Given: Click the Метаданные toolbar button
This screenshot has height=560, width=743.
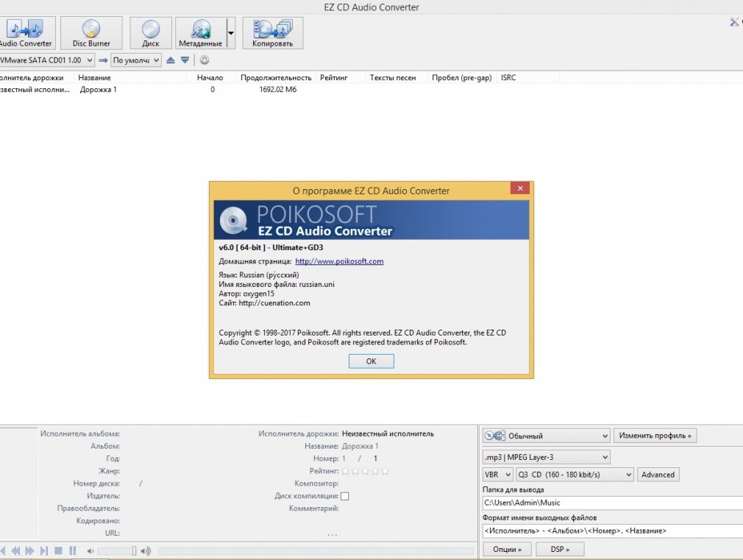Looking at the screenshot, I should 200,32.
